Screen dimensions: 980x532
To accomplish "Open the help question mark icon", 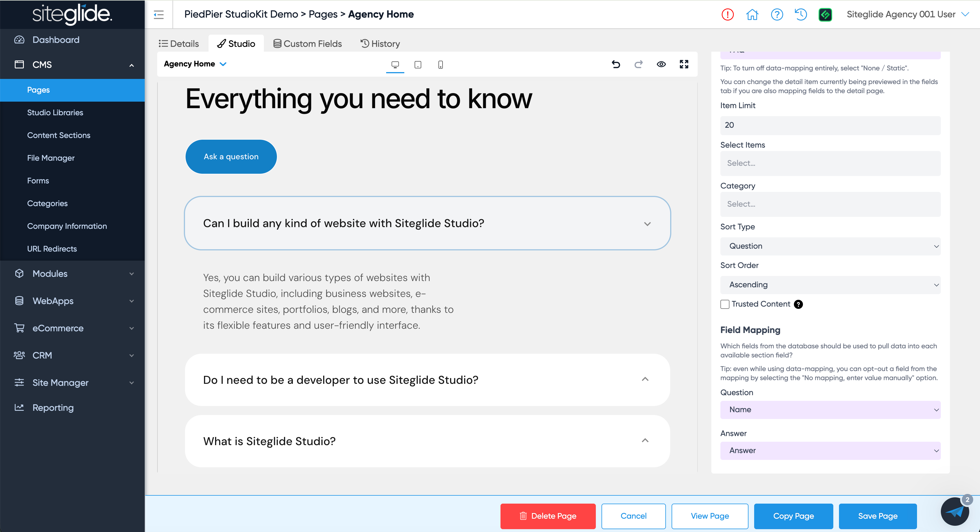I will coord(777,14).
